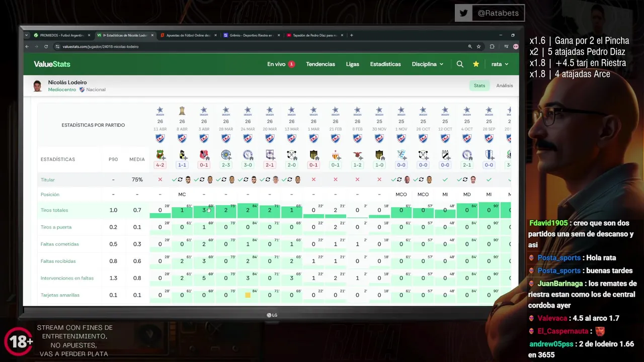This screenshot has width=644, height=362.
Task: Click the Nacional shield under 3 ABR
Action: coord(204,138)
